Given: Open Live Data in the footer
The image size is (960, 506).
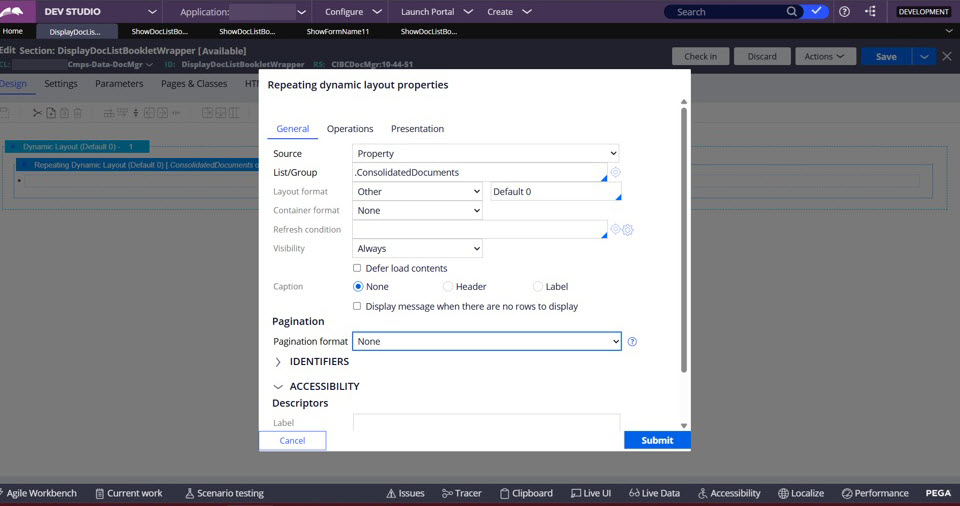Looking at the screenshot, I should click(x=654, y=493).
